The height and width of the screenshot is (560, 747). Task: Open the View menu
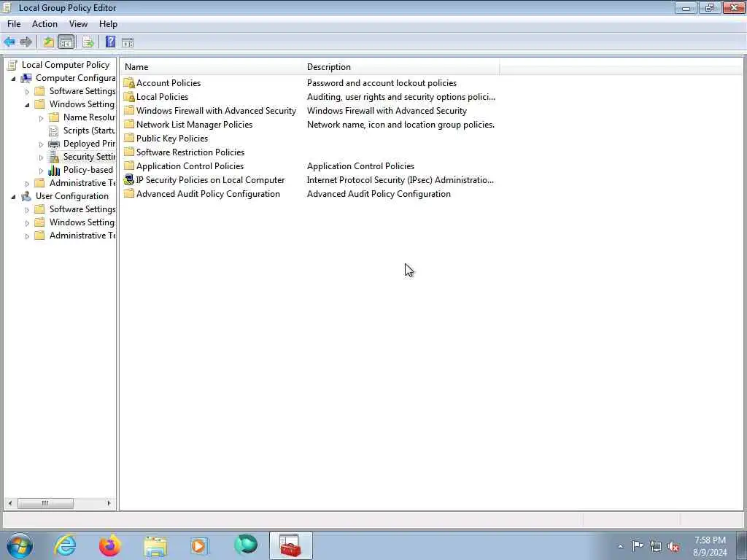tap(78, 24)
